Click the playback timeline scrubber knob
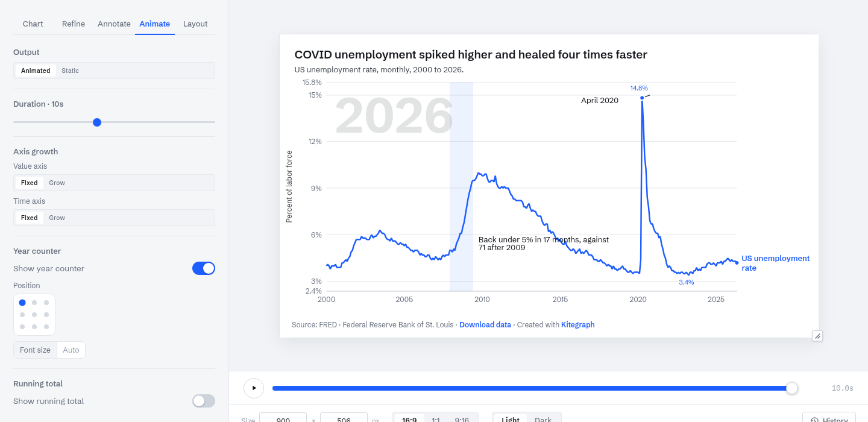 [x=792, y=388]
